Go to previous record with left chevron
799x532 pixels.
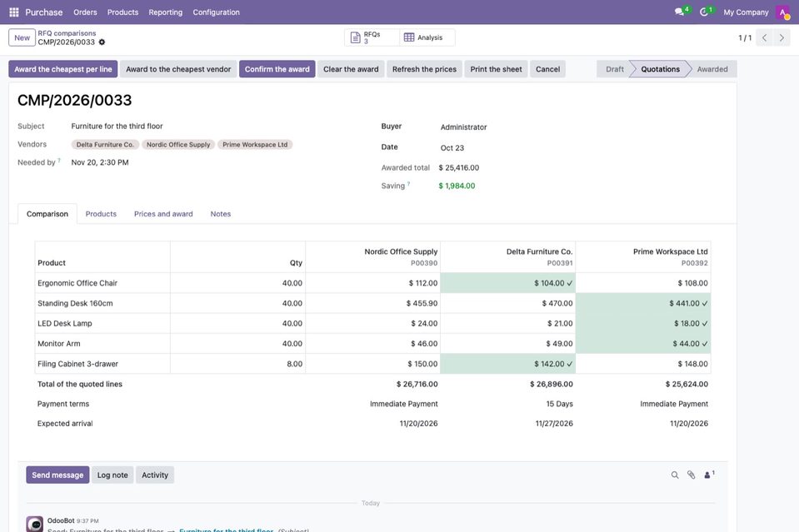(x=764, y=37)
